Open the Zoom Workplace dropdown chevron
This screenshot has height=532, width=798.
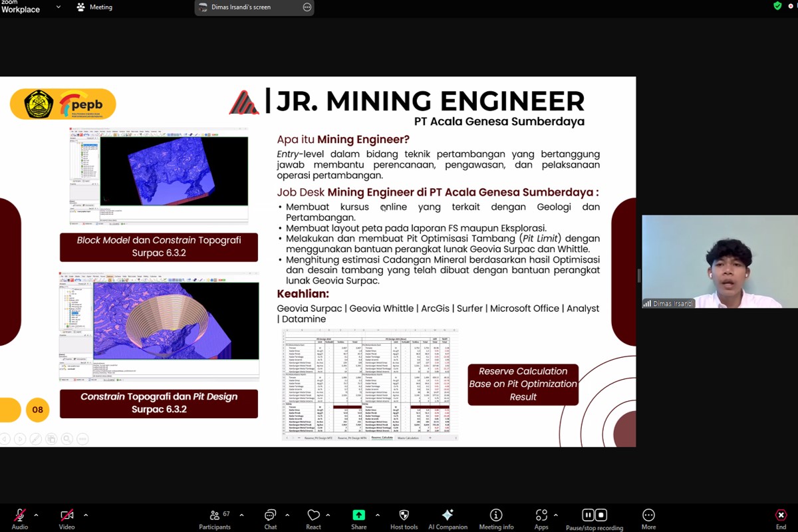click(x=59, y=7)
